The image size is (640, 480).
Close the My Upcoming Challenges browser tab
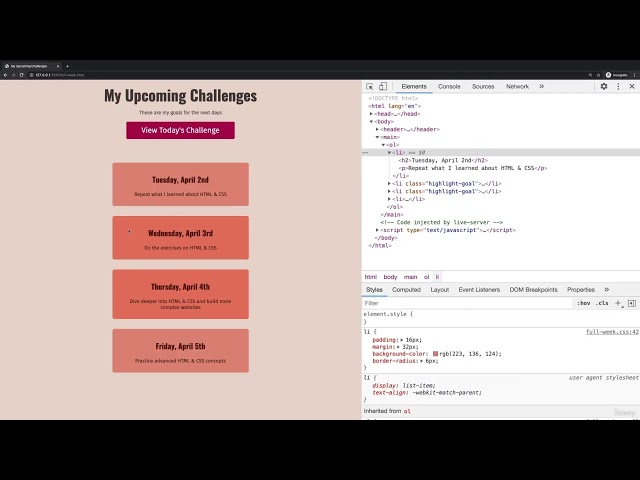58,66
